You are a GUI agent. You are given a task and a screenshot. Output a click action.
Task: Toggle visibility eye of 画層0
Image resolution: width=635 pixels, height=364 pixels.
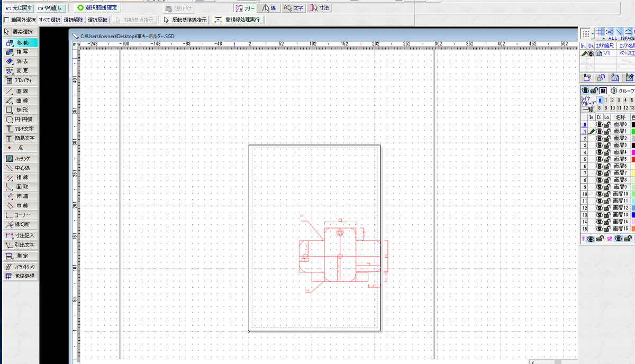click(x=600, y=124)
